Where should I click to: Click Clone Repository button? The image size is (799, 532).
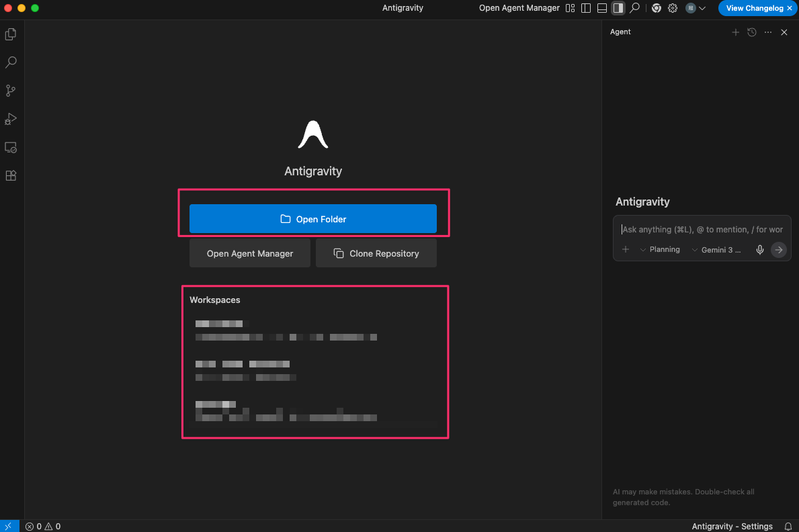click(376, 253)
